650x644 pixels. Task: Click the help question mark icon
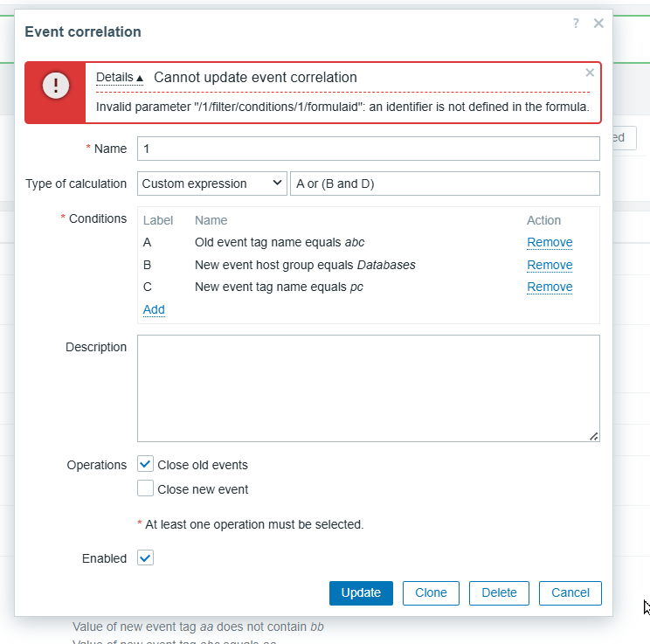[x=576, y=24]
